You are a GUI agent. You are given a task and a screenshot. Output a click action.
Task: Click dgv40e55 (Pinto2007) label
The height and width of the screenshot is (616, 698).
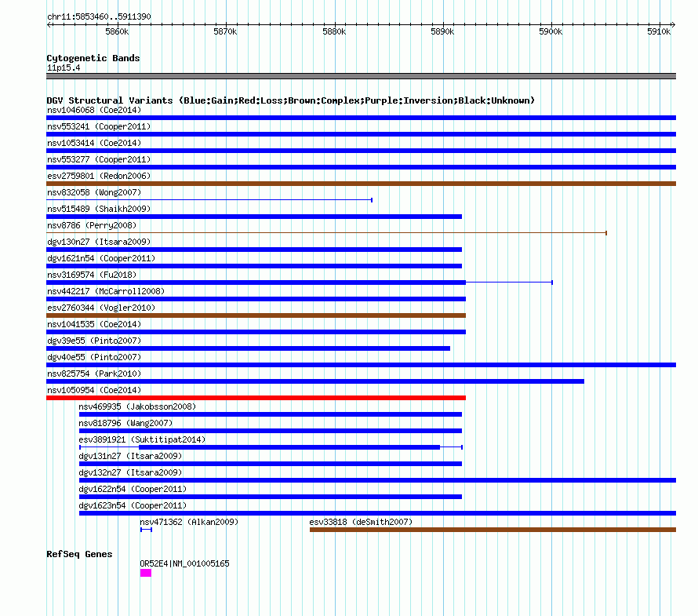pos(94,357)
